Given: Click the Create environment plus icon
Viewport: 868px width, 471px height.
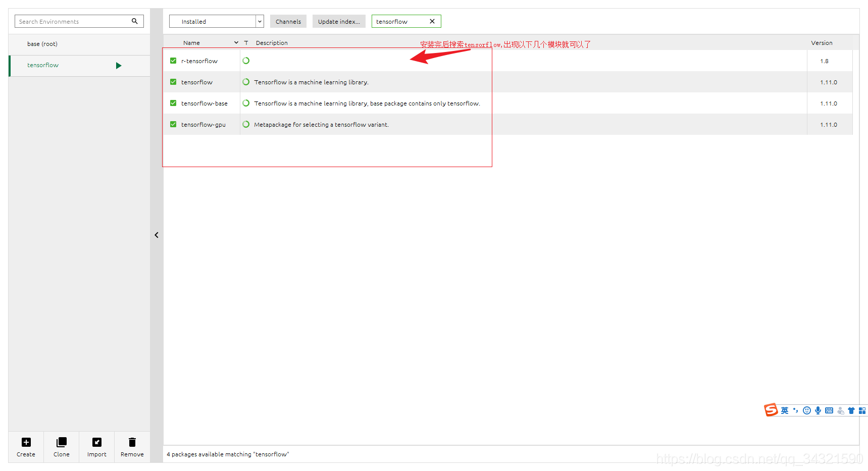Looking at the screenshot, I should (26, 442).
